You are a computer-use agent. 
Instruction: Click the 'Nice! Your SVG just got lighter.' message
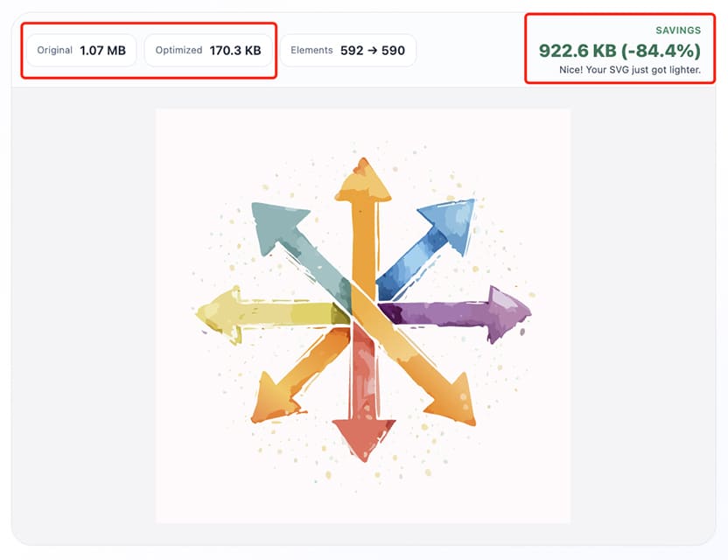630,70
